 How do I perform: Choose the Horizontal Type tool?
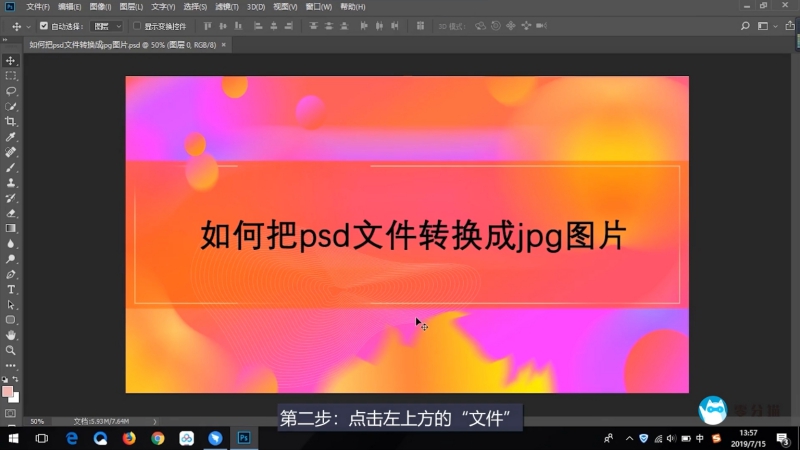click(x=11, y=289)
